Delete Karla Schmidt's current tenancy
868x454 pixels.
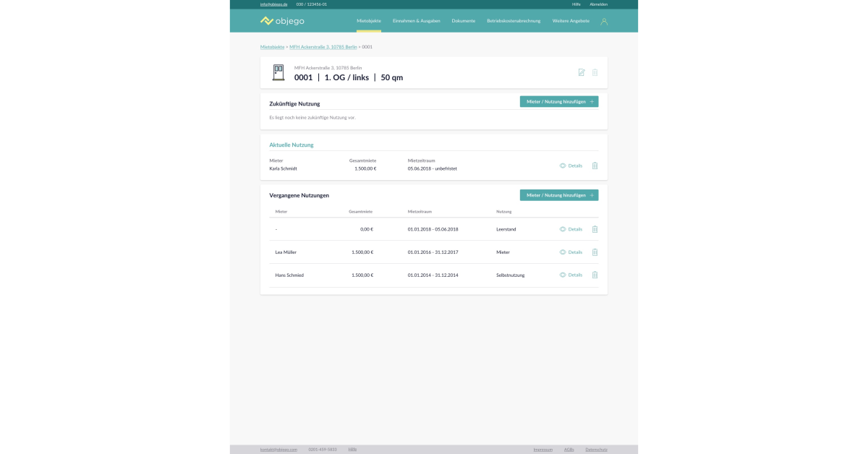595,166
